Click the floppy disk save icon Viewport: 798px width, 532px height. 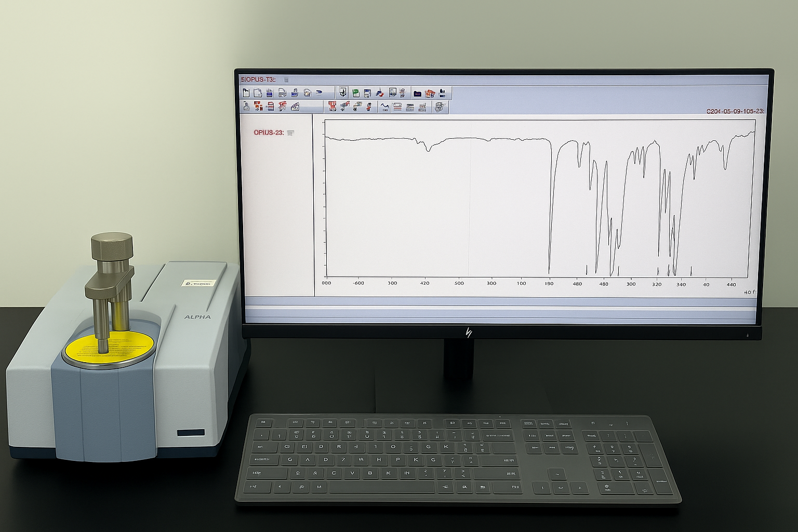click(367, 93)
